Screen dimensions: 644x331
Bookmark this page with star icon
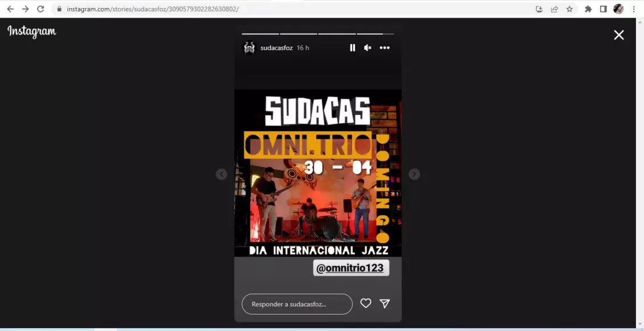click(x=569, y=9)
